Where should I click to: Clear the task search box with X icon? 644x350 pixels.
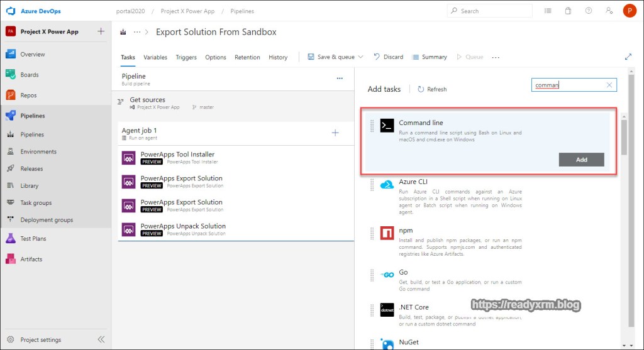point(609,85)
